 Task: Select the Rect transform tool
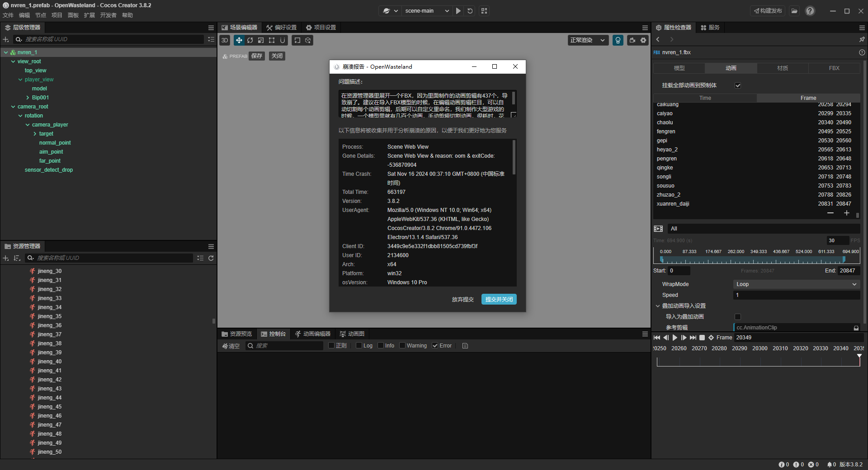click(272, 40)
